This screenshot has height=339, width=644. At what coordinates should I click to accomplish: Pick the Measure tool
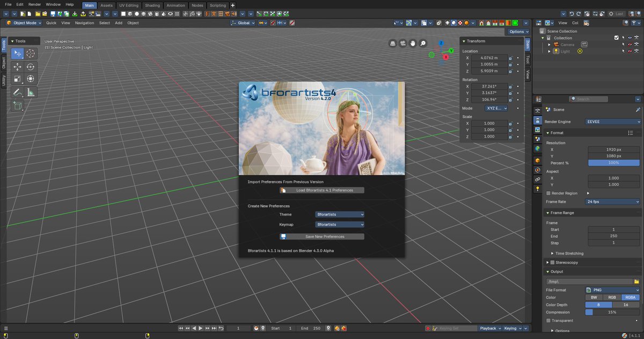pos(31,92)
